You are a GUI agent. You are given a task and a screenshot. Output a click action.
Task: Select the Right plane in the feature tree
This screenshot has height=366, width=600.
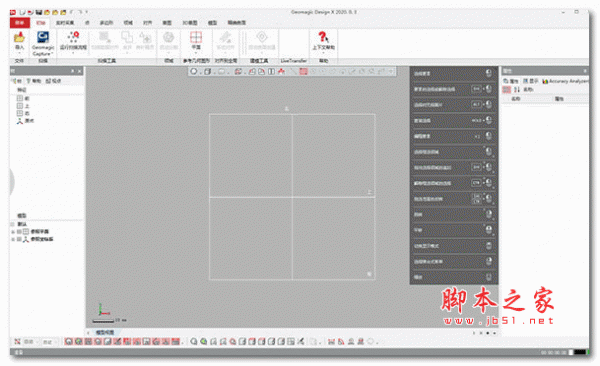[23, 113]
